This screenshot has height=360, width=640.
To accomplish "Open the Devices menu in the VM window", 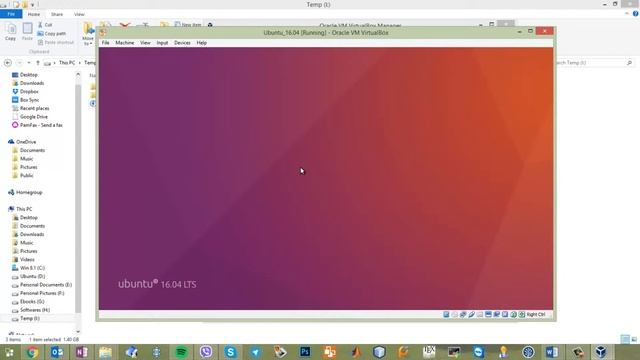I will click(182, 42).
